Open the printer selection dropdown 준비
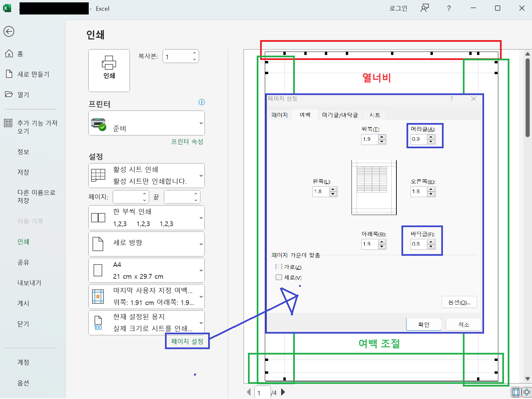Screen dimensions: 532x399 tap(146, 123)
